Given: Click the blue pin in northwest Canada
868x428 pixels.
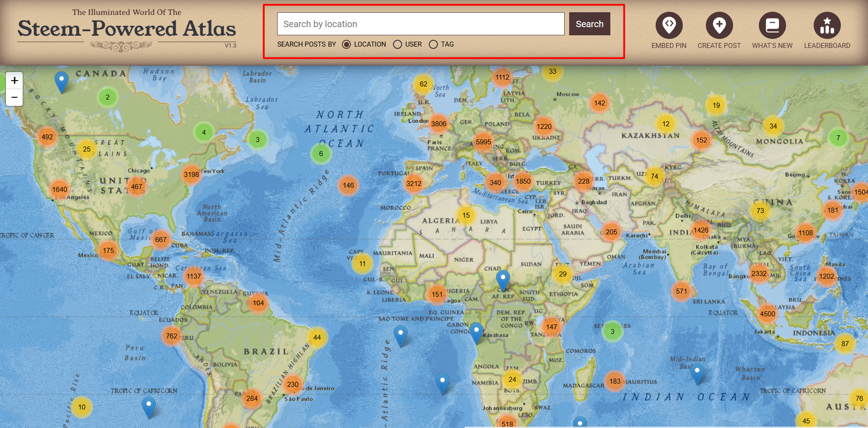Looking at the screenshot, I should (x=62, y=82).
